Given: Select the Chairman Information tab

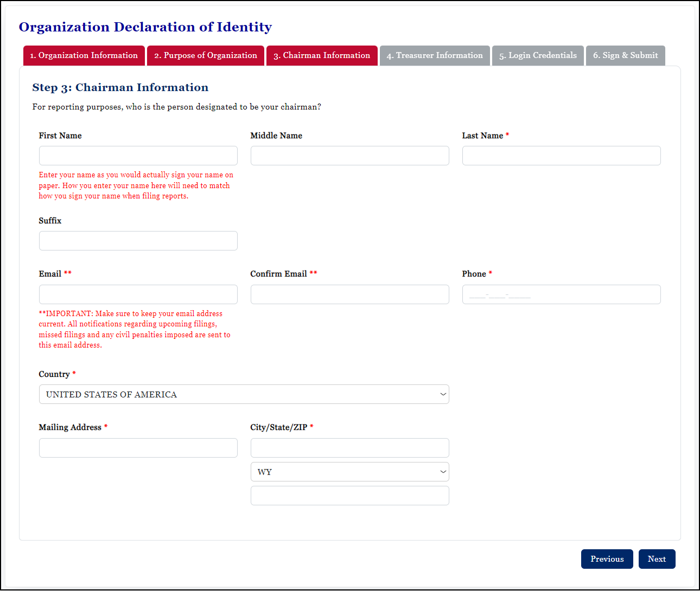Looking at the screenshot, I should (321, 55).
